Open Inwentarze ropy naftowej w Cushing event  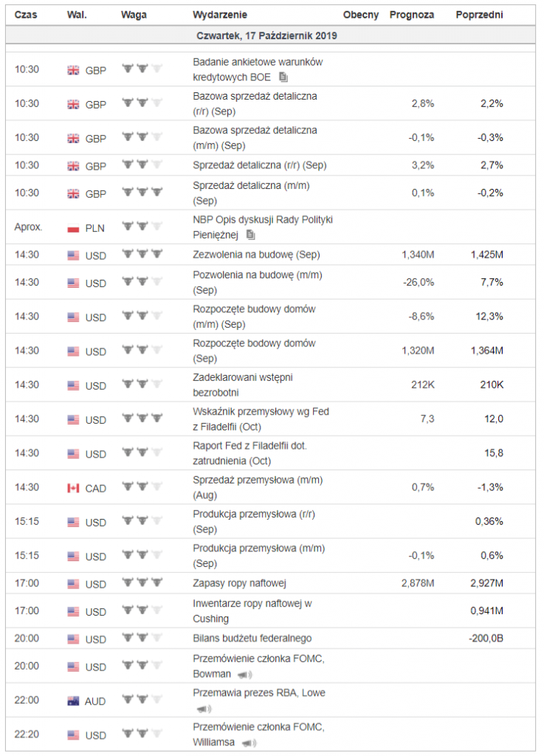click(x=252, y=611)
